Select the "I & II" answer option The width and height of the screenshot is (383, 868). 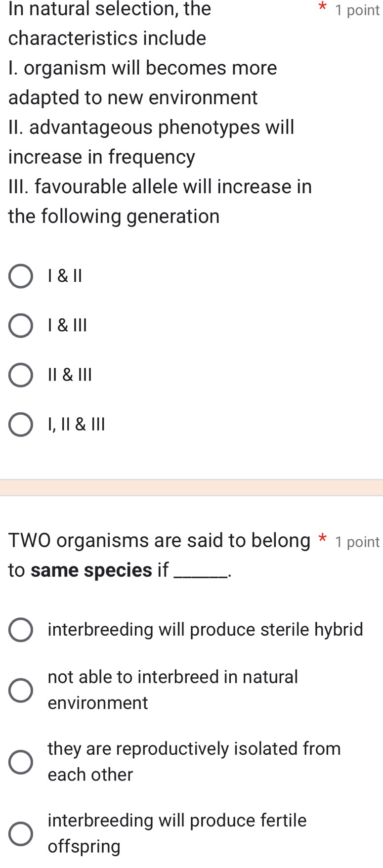pyautogui.click(x=20, y=276)
